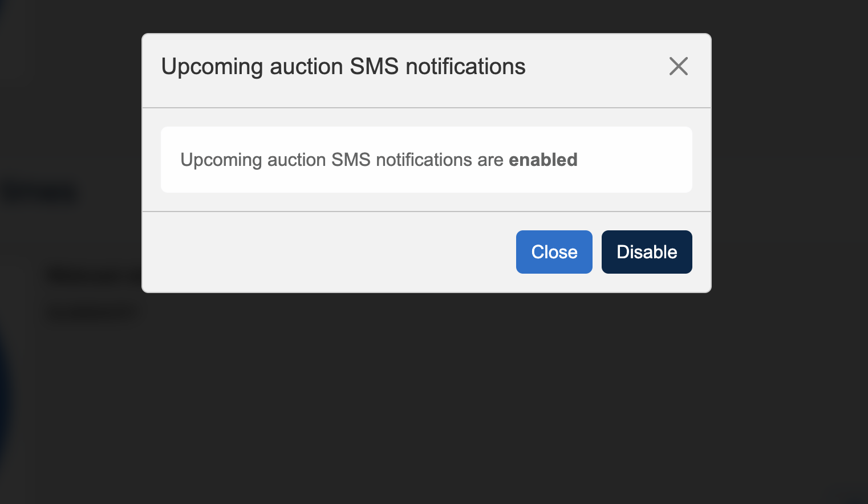868x504 pixels.
Task: Tap the cross icon beside the dialog title
Action: (x=678, y=66)
